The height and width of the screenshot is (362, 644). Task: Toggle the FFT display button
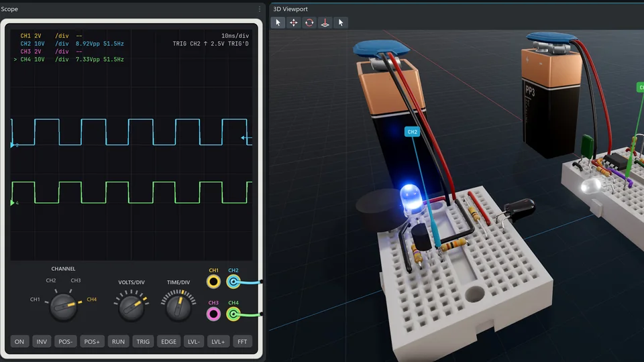coord(242,341)
